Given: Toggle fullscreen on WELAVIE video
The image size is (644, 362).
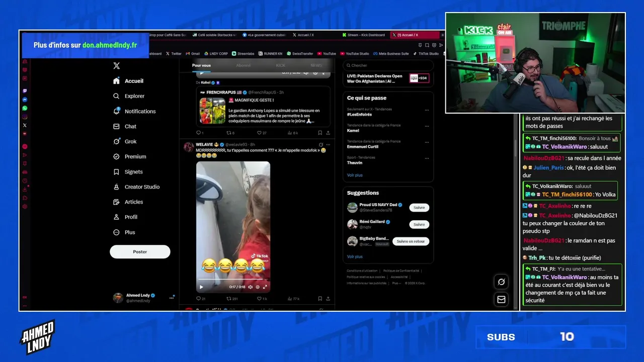Looking at the screenshot, I should tap(265, 287).
